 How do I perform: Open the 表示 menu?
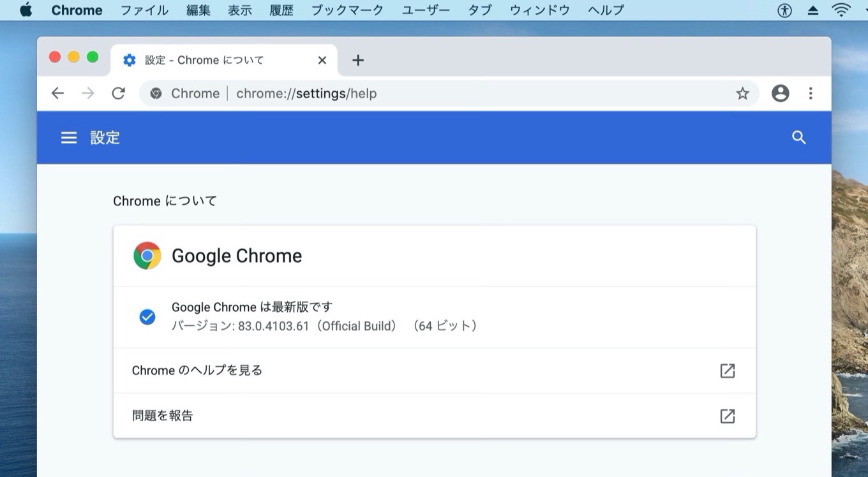point(240,10)
